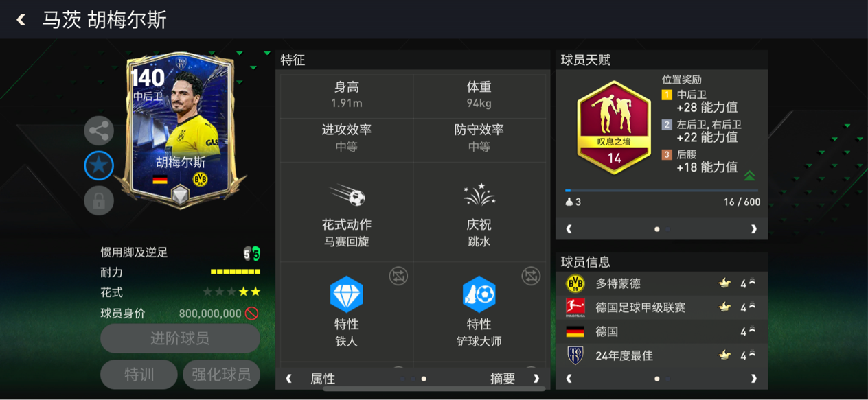Open the 马赛回旋 skill move icon
The image size is (868, 400).
[x=347, y=196]
